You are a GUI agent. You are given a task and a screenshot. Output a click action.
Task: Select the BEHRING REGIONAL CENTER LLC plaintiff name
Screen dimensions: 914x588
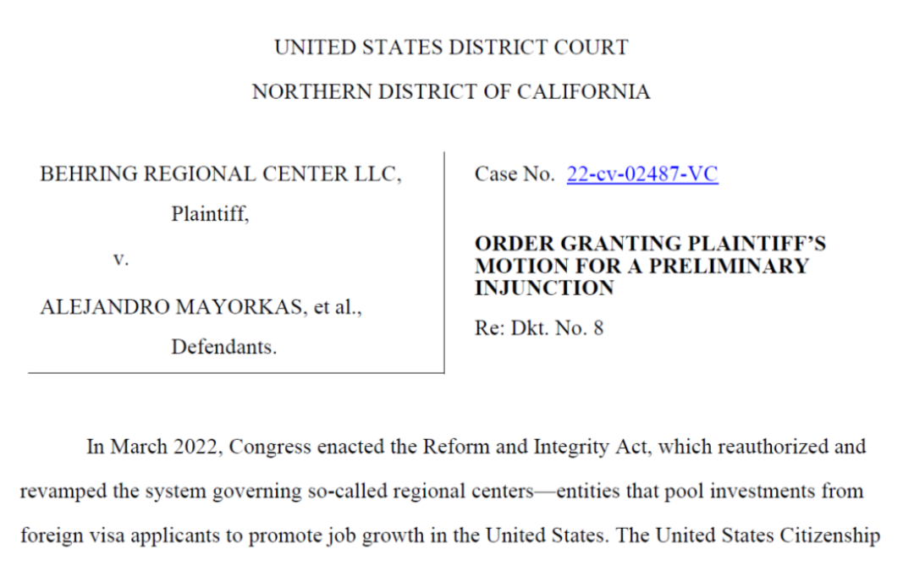coord(218,173)
